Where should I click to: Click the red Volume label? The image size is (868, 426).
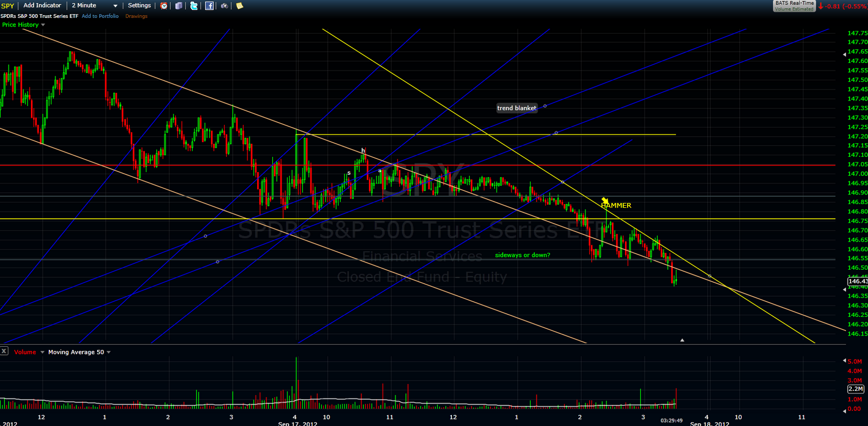point(25,352)
